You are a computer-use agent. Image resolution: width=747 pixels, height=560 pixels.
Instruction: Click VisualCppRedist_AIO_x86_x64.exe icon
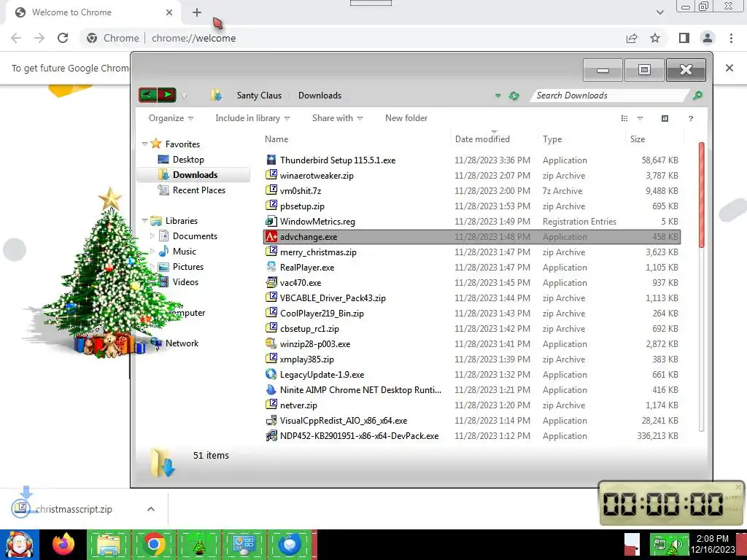click(271, 421)
